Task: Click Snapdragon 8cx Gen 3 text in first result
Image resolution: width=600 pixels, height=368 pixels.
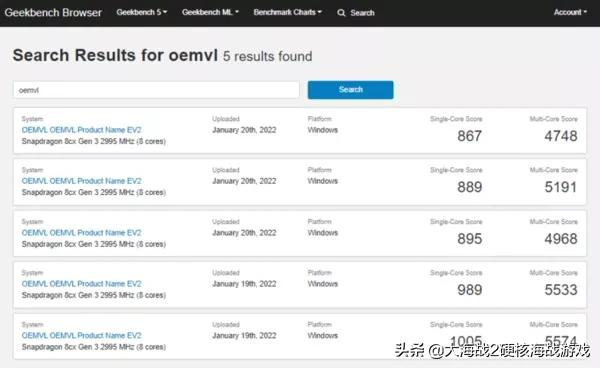Action: pyautogui.click(x=94, y=142)
